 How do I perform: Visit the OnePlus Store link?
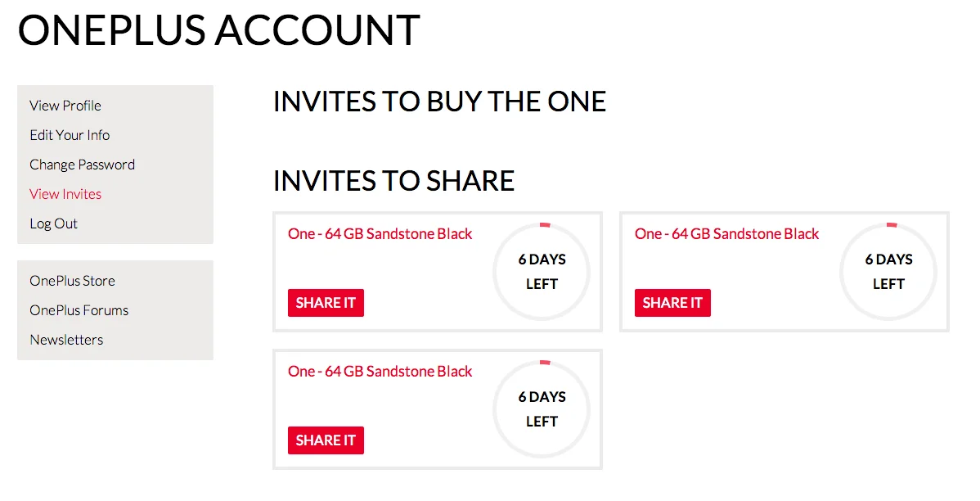72,281
